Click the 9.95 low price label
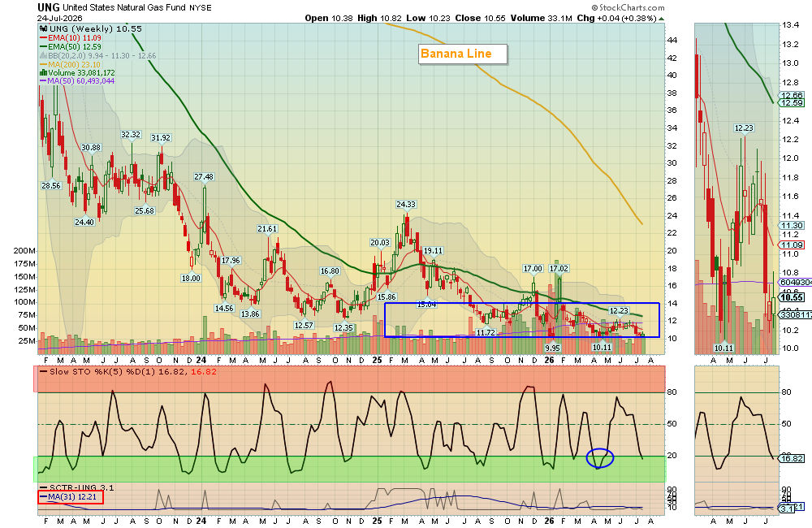812x528 pixels. point(552,348)
